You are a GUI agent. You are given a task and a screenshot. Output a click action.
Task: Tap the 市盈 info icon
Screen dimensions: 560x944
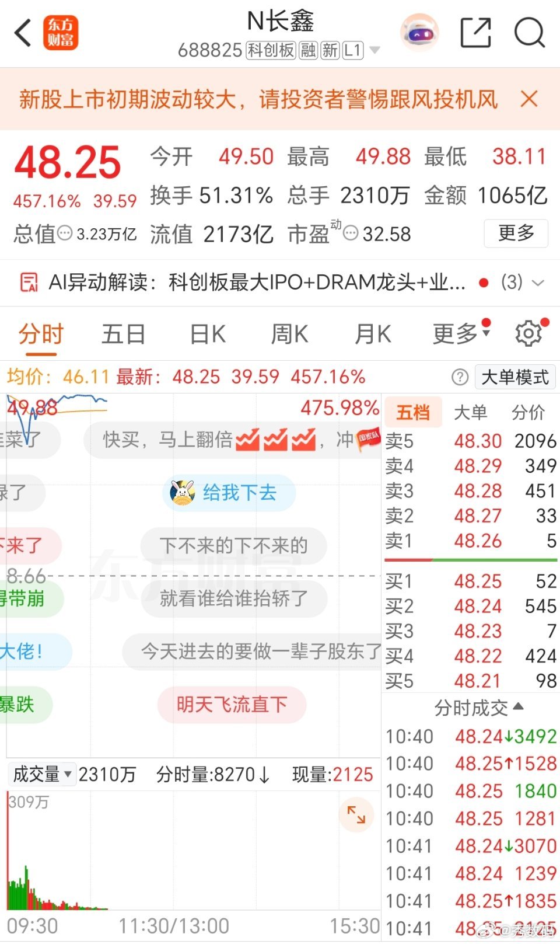pyautogui.click(x=350, y=234)
